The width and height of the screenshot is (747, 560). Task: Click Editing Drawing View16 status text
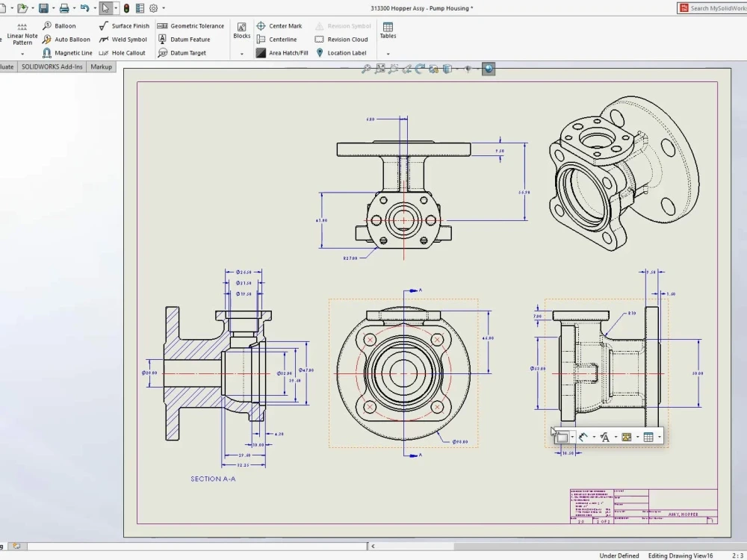681,556
